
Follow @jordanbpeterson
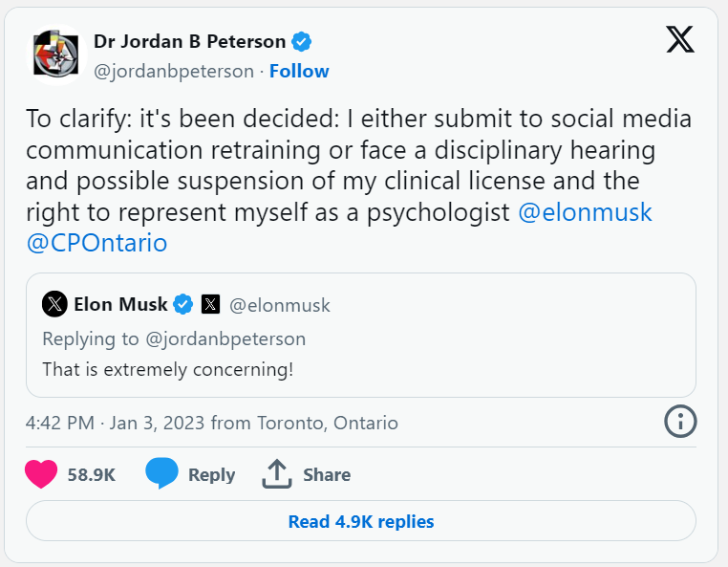[299, 71]
